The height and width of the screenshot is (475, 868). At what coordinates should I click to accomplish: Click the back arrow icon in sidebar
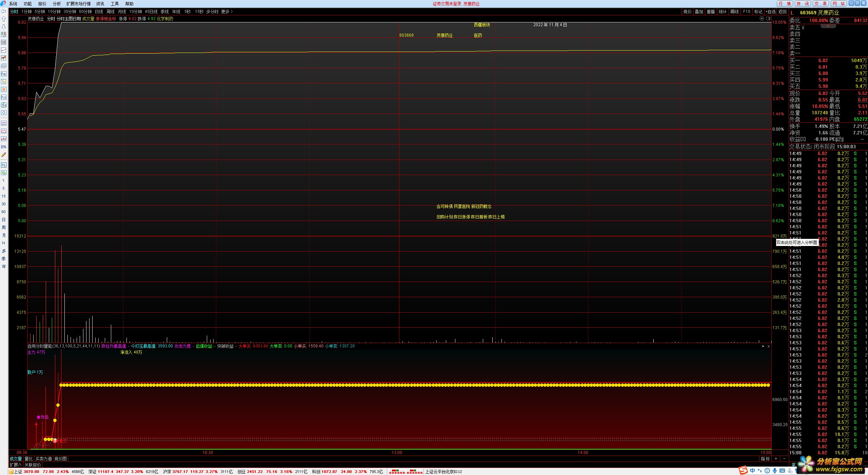pyautogui.click(x=4, y=11)
